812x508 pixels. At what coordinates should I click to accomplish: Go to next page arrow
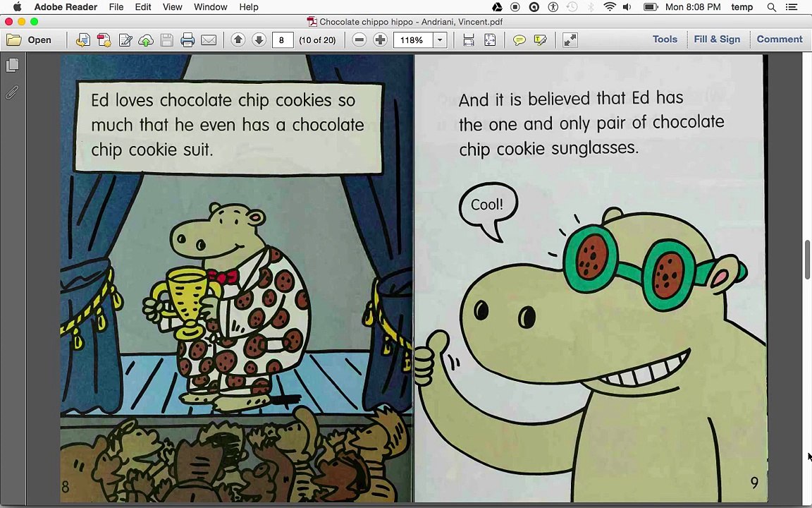click(259, 40)
